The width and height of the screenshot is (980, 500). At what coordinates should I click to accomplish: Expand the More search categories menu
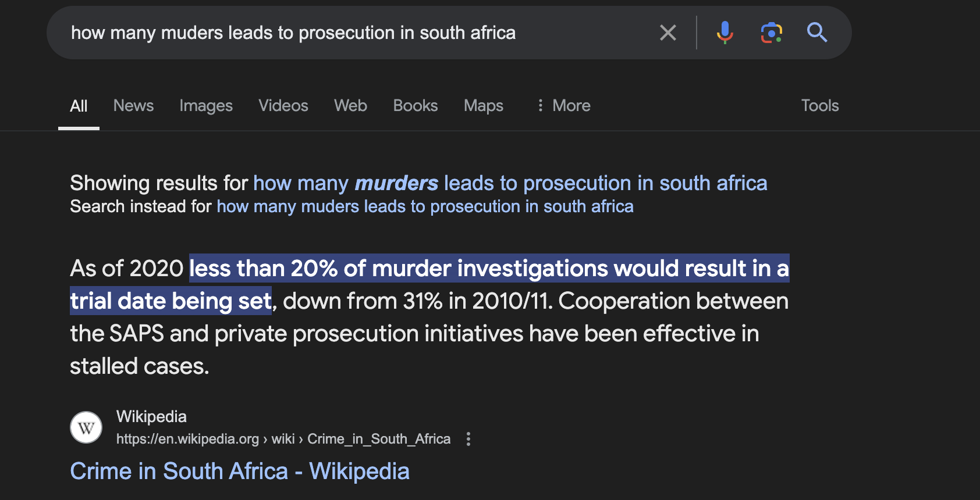coord(563,105)
